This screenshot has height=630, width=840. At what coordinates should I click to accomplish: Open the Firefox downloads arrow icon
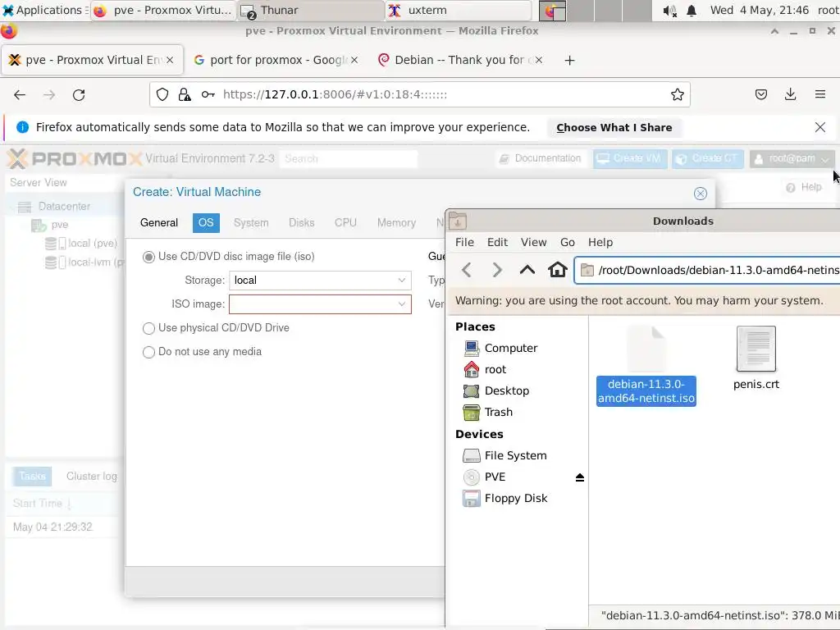tap(790, 95)
